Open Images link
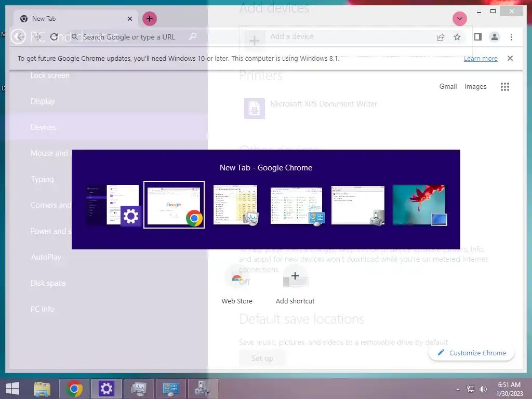The width and height of the screenshot is (532, 399). pos(475,87)
